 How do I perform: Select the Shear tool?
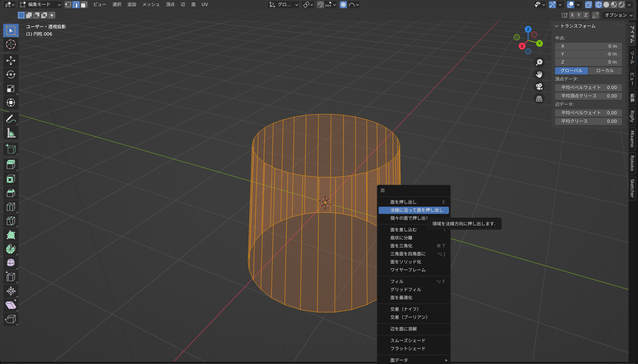[11, 305]
